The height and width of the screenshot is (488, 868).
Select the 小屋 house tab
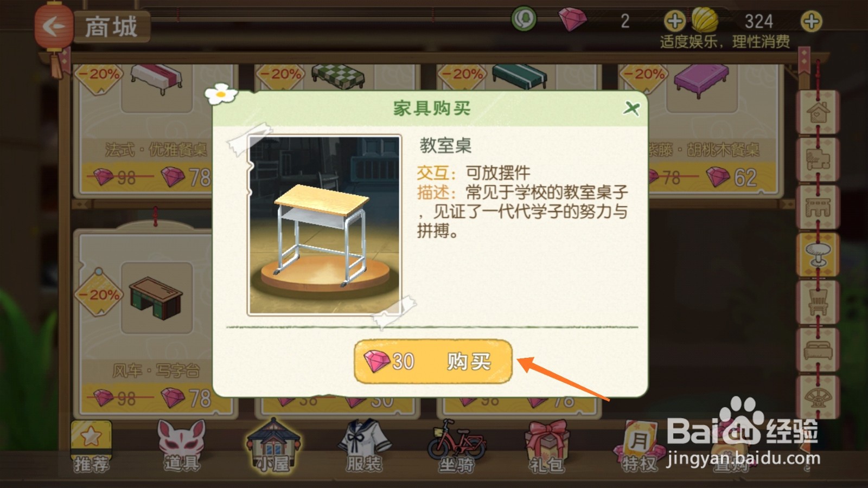pyautogui.click(x=273, y=445)
